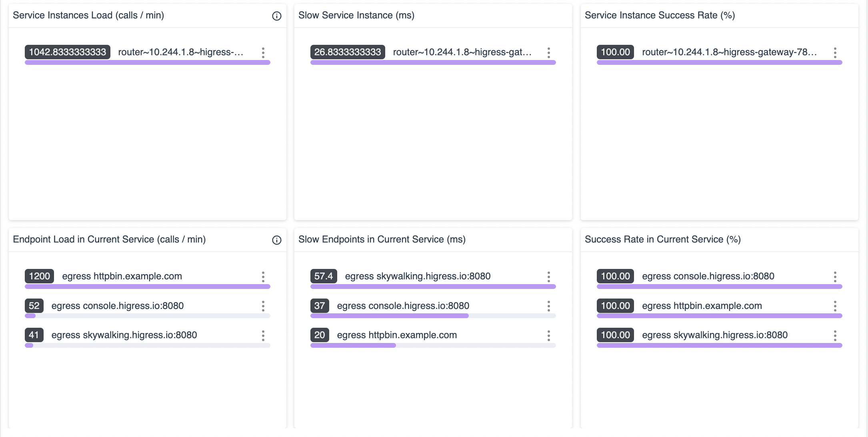Open kebab menu for Service Instance Success Rate router row
The height and width of the screenshot is (437, 868).
[x=835, y=53]
